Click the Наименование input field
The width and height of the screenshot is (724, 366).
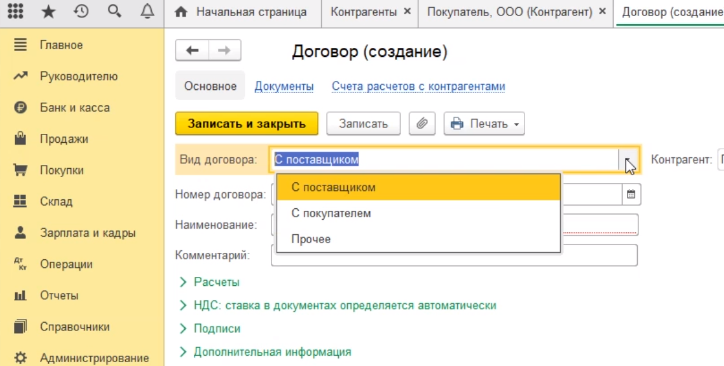454,225
